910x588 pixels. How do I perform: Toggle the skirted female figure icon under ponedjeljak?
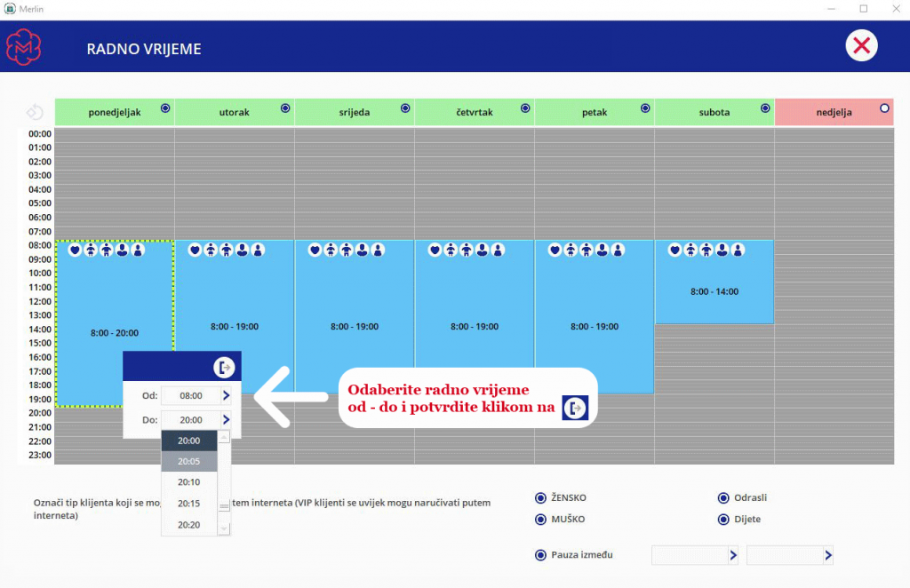[x=91, y=250]
